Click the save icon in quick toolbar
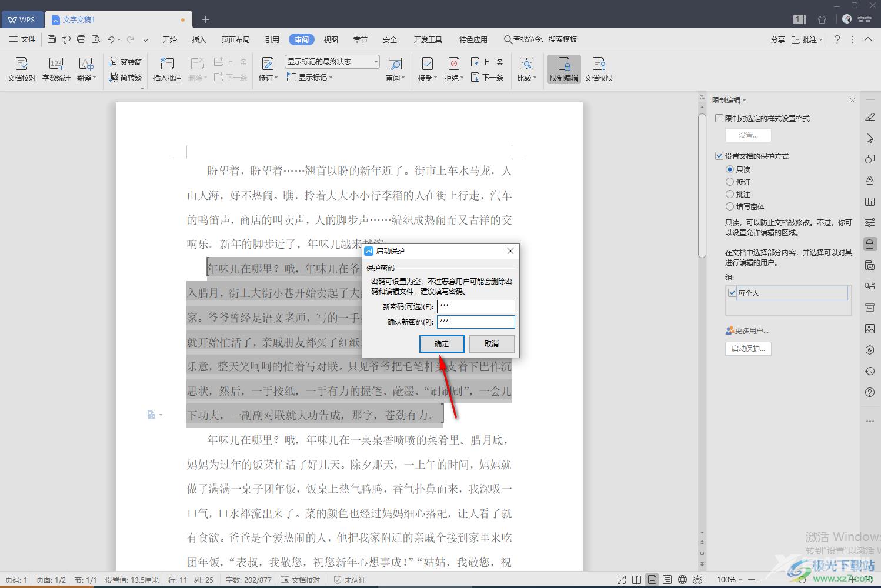The image size is (881, 588). click(x=52, y=39)
